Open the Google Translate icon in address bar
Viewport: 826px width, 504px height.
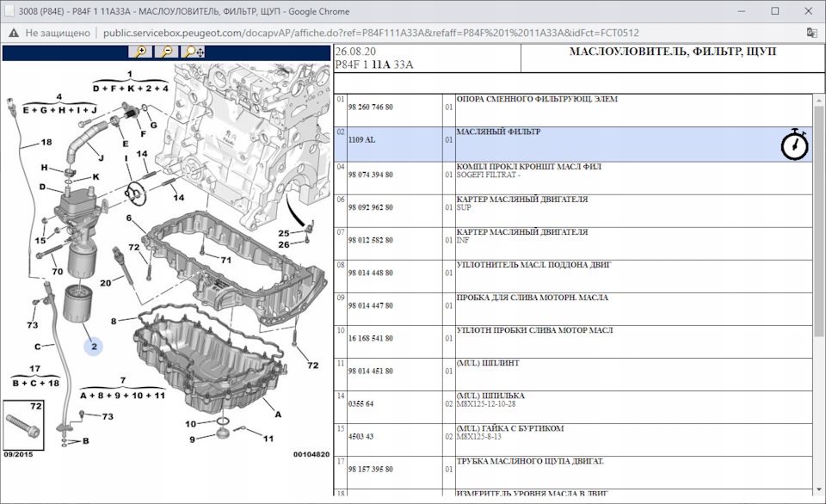coord(811,33)
